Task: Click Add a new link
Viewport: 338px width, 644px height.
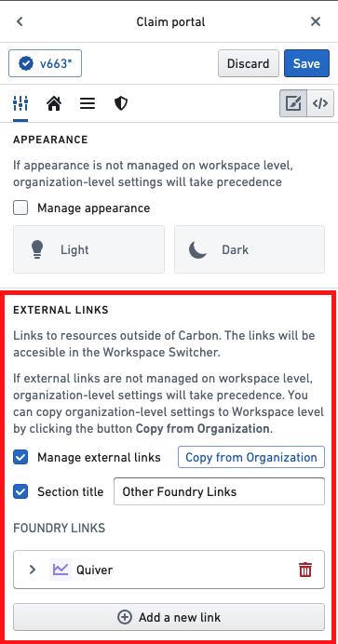Action: (x=169, y=617)
